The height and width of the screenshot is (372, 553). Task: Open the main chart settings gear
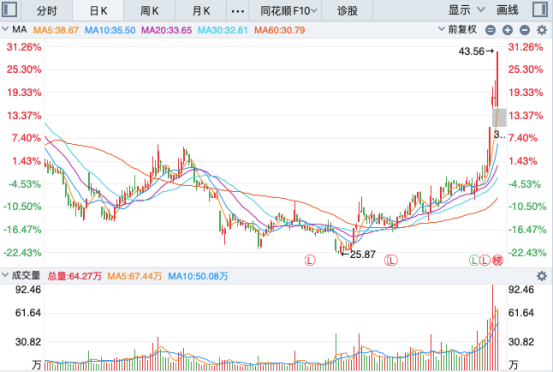[542, 30]
